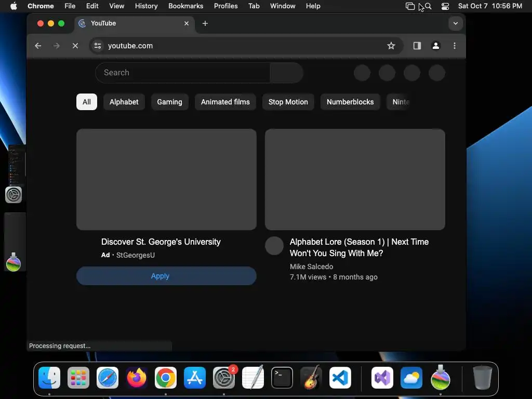Focus the YouTube Search field
Image resolution: width=532 pixels, height=399 pixels.
183,73
